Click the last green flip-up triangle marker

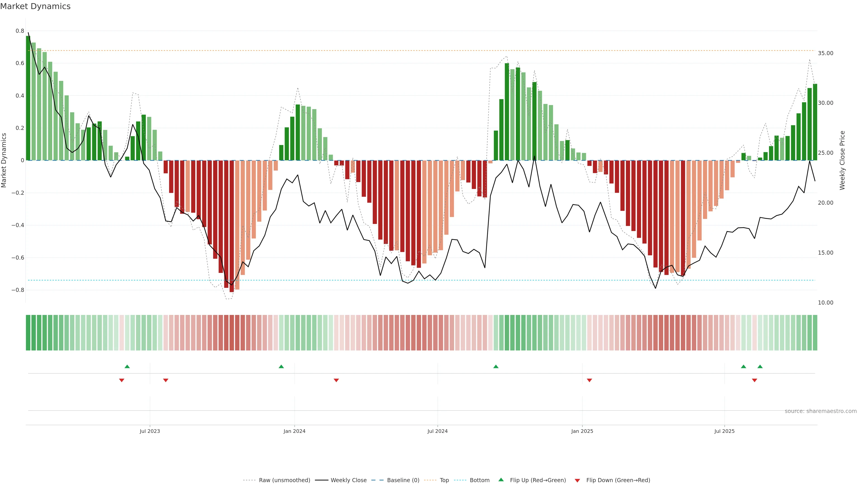coord(760,366)
